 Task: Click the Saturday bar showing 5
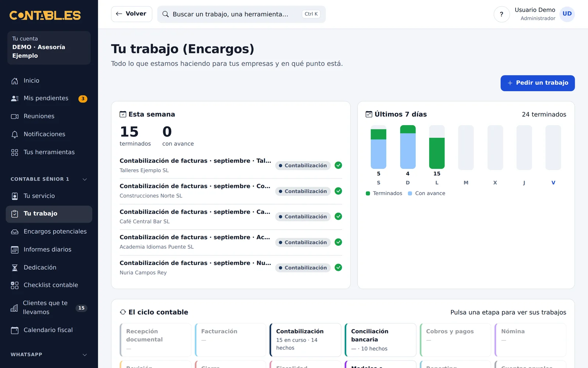[379, 147]
